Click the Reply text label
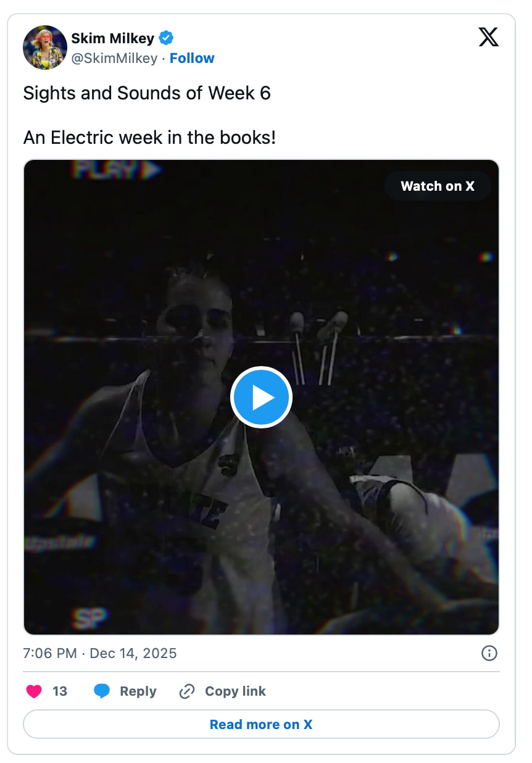The width and height of the screenshot is (532, 763). coord(138,691)
